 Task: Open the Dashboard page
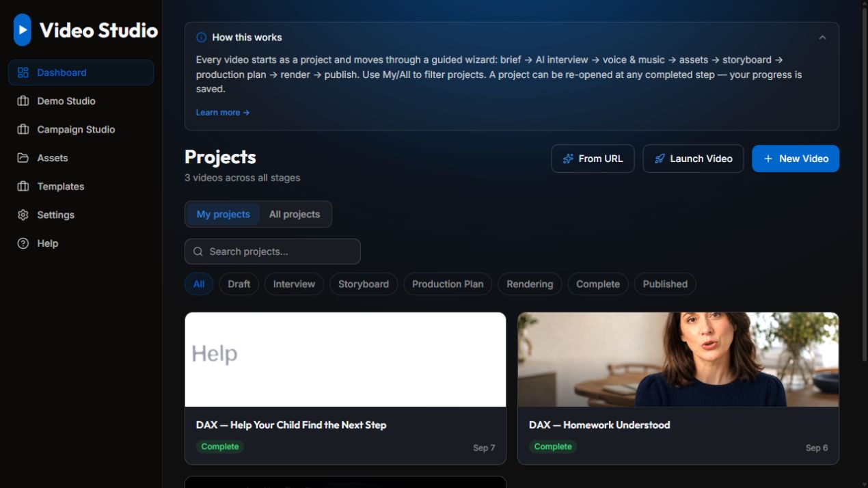[81, 72]
